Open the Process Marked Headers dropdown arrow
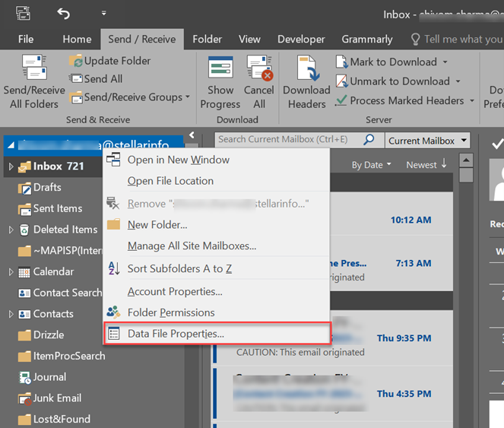Viewport: 504px width, 428px height. click(x=472, y=100)
